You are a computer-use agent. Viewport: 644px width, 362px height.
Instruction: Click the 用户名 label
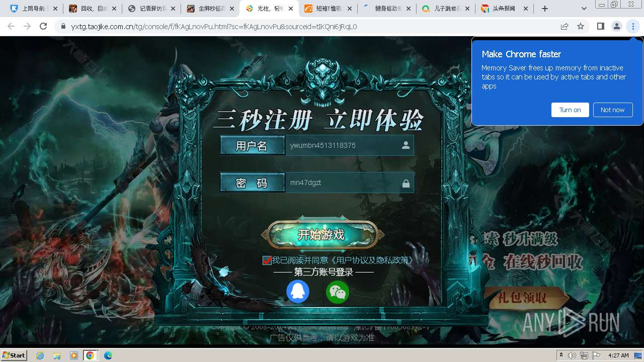252,145
